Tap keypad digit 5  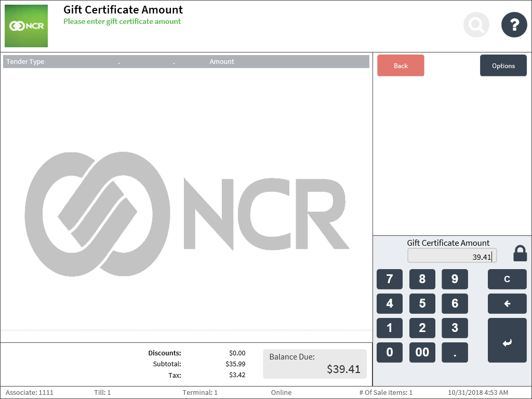422,303
